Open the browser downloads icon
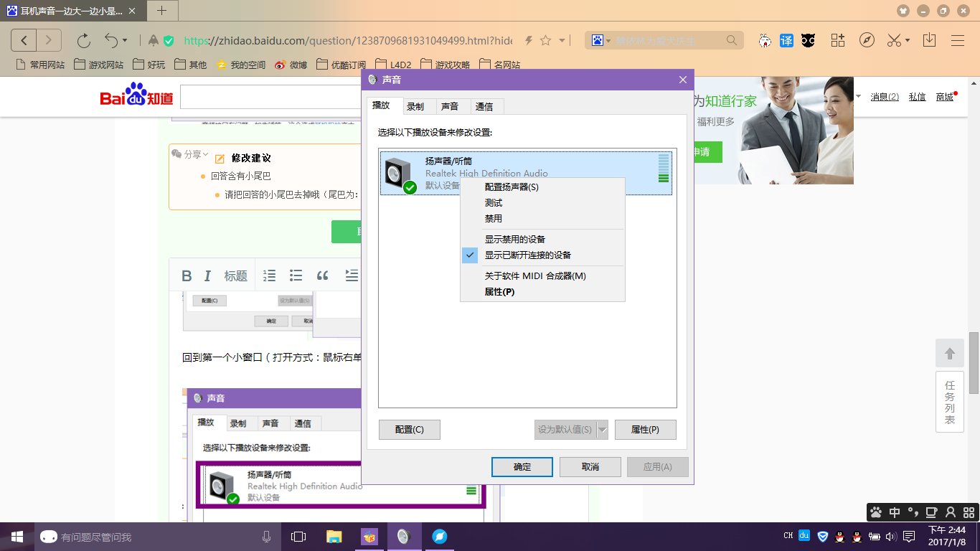The height and width of the screenshot is (551, 980). point(929,40)
